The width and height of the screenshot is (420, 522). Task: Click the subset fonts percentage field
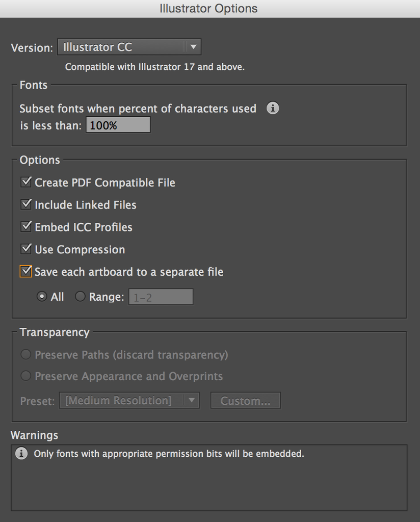[118, 125]
